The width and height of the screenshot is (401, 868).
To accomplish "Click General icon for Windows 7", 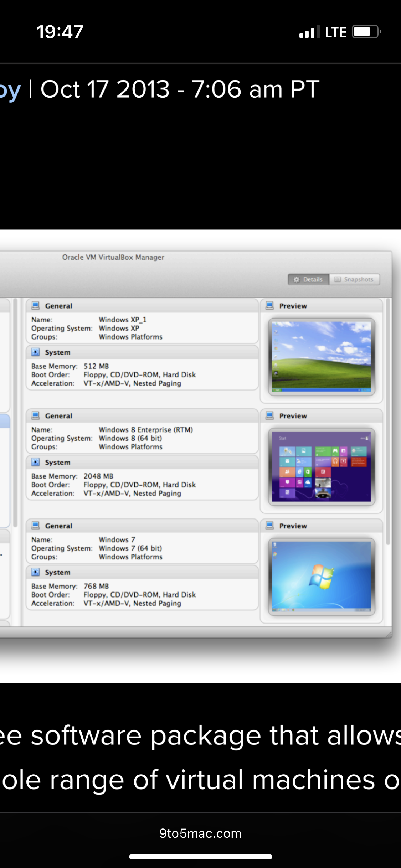I will click(36, 526).
